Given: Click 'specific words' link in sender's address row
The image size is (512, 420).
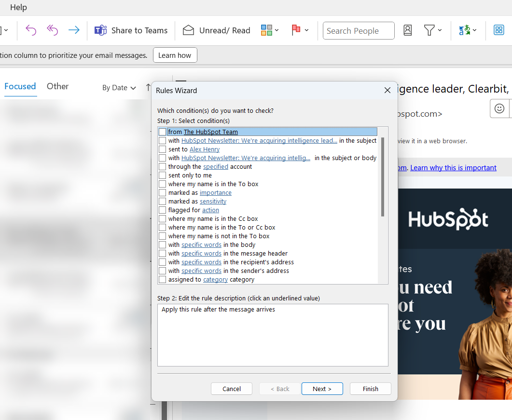Looking at the screenshot, I should 201,271.
